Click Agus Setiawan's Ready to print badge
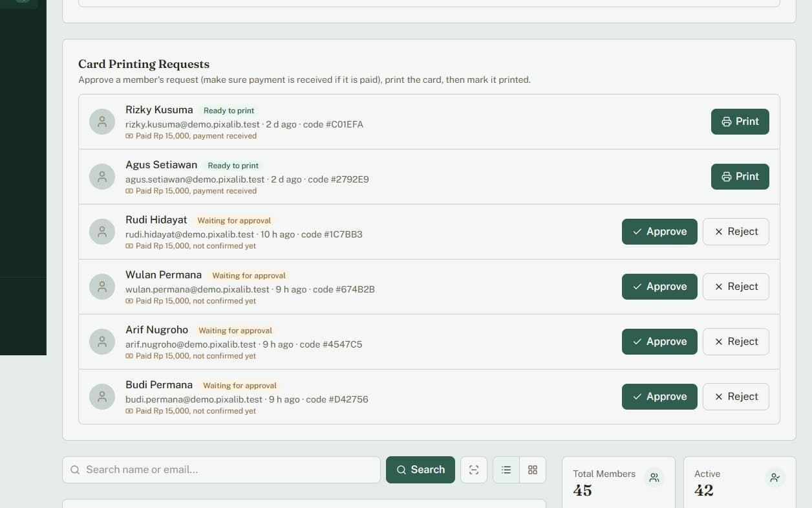 click(233, 166)
